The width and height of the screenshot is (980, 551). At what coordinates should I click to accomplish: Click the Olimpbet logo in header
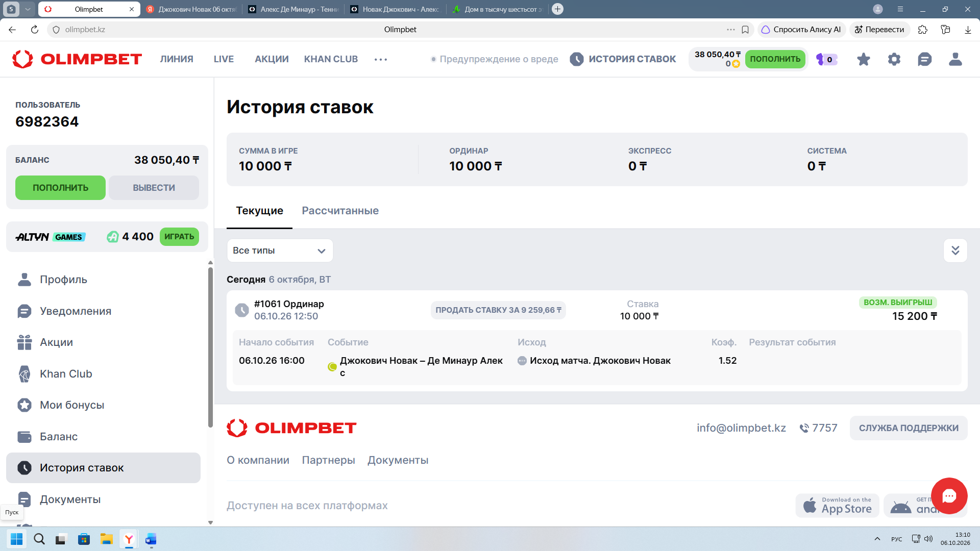(x=77, y=59)
